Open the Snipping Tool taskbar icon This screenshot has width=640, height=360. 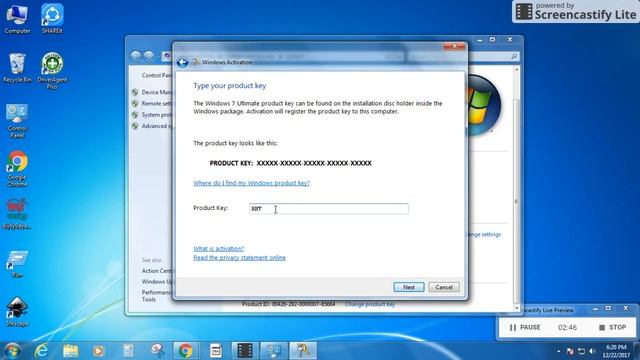click(x=157, y=351)
